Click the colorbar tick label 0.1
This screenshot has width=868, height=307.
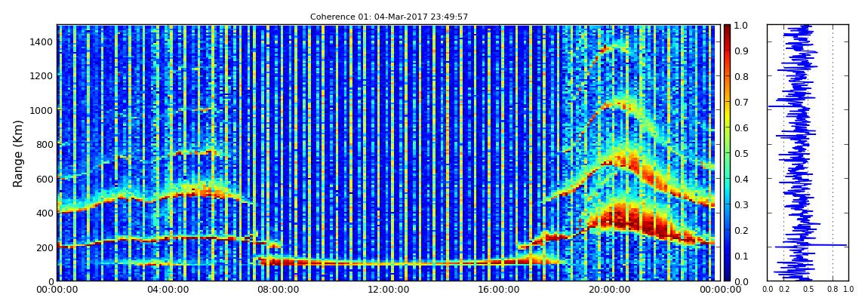740,256
